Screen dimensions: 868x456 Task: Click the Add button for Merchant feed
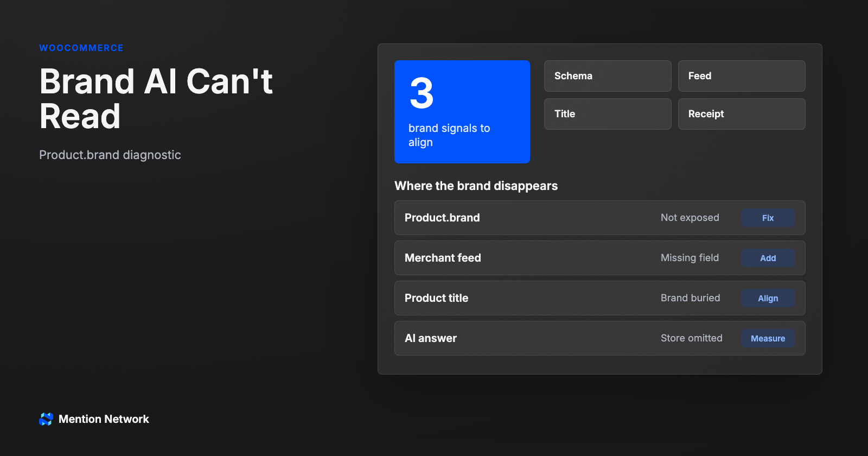pos(768,258)
